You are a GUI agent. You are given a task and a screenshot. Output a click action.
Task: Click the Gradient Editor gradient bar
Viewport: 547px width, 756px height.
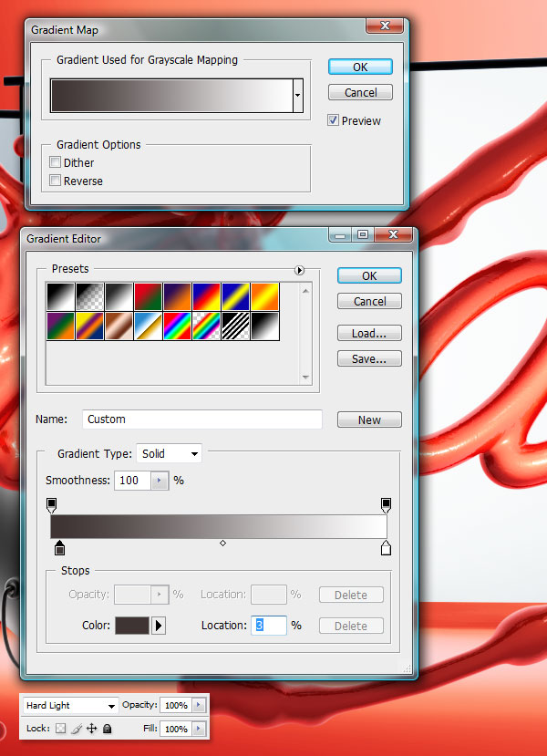point(219,526)
